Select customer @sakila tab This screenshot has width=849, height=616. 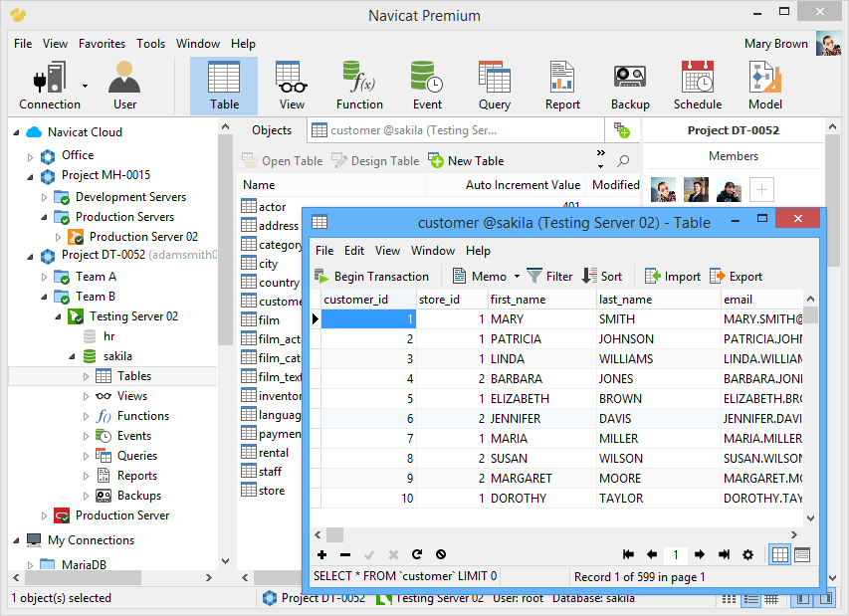pyautogui.click(x=456, y=130)
